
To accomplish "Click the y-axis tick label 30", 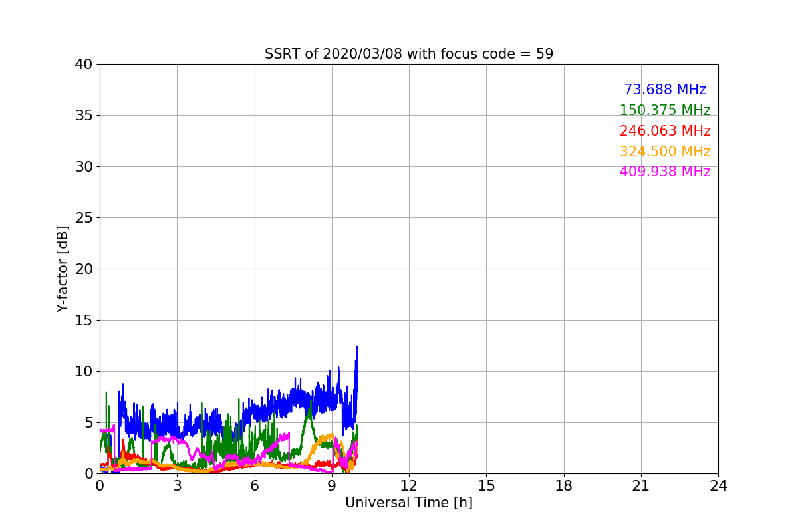I will pyautogui.click(x=83, y=167).
